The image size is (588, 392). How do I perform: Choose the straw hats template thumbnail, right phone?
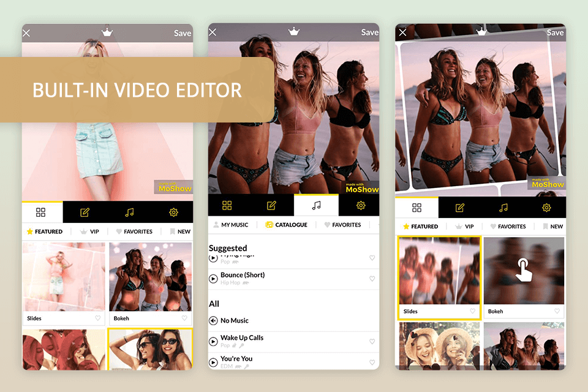coord(439,346)
